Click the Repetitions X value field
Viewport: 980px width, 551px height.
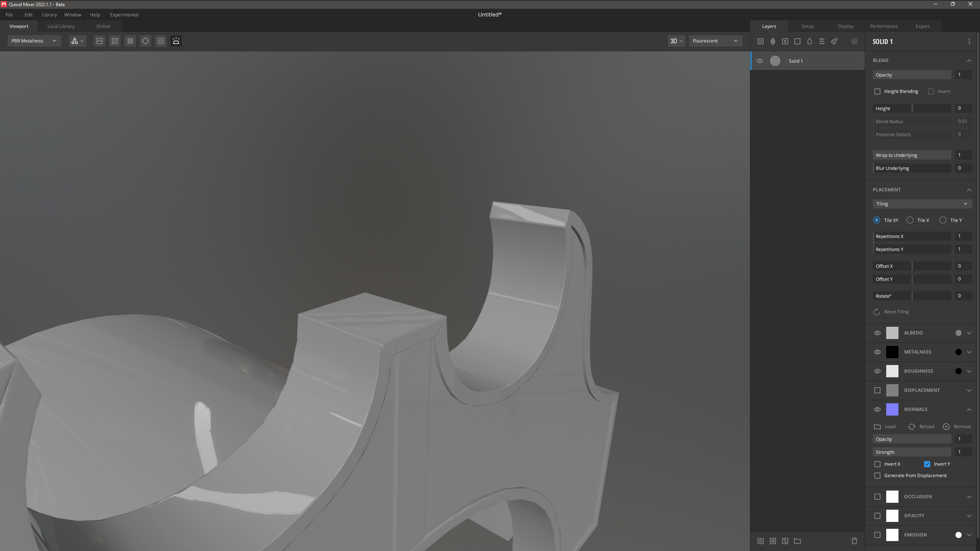click(963, 236)
